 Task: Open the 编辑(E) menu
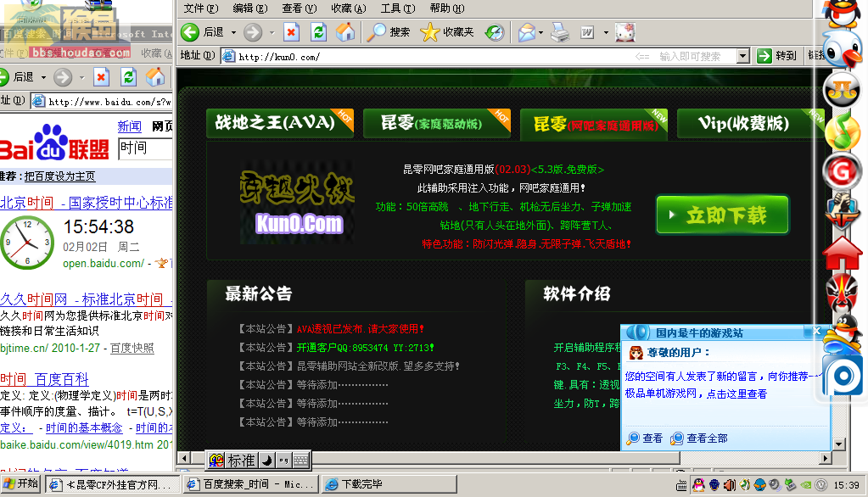pos(250,8)
